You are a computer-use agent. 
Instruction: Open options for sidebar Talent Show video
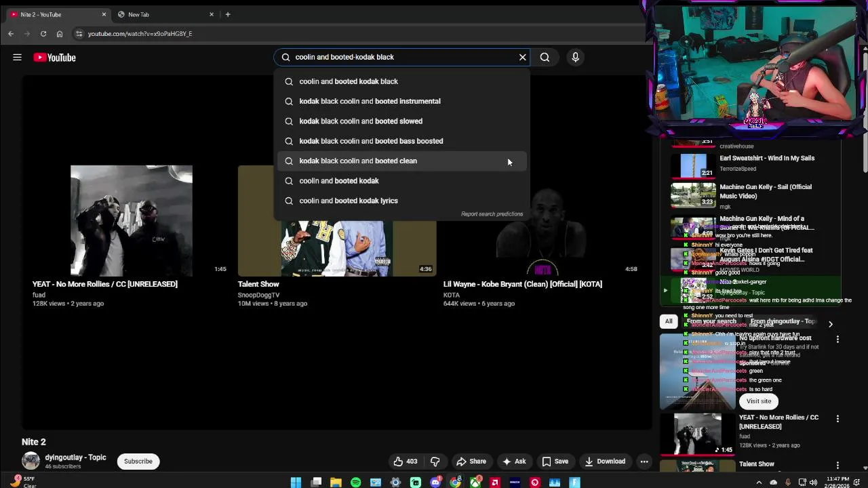(837, 466)
